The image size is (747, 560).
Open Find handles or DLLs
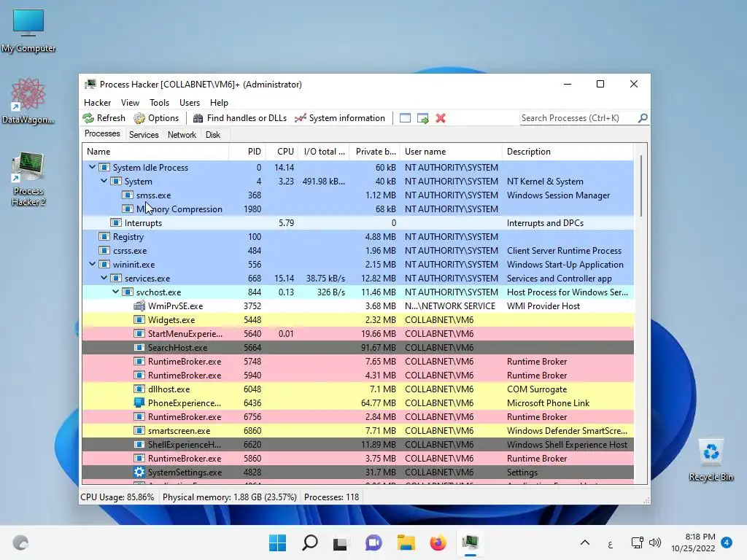point(239,118)
